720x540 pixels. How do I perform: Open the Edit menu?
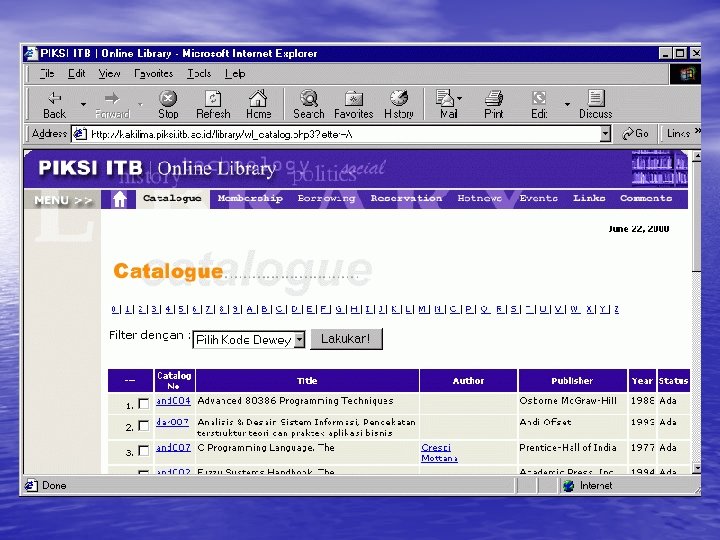[76, 73]
